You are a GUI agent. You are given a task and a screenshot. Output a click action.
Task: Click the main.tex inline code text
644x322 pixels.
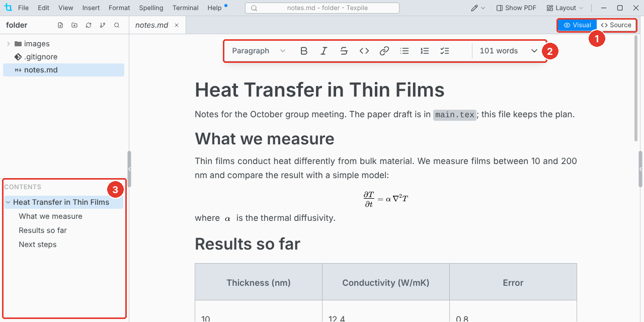[x=455, y=115]
